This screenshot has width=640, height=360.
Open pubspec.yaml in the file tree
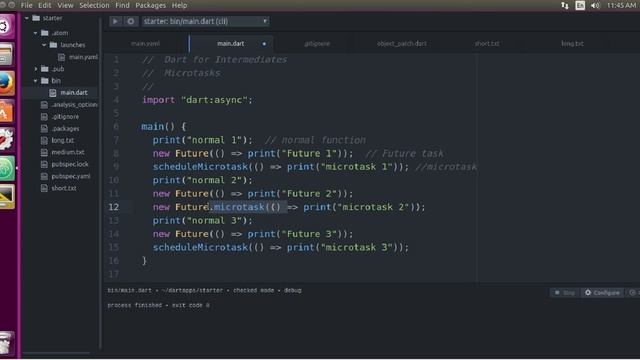[71, 176]
